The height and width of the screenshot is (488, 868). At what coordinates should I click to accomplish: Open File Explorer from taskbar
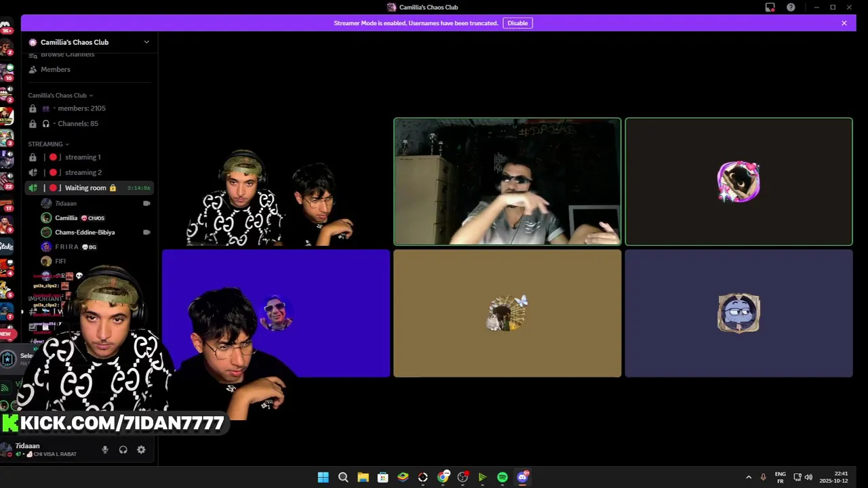(x=363, y=477)
